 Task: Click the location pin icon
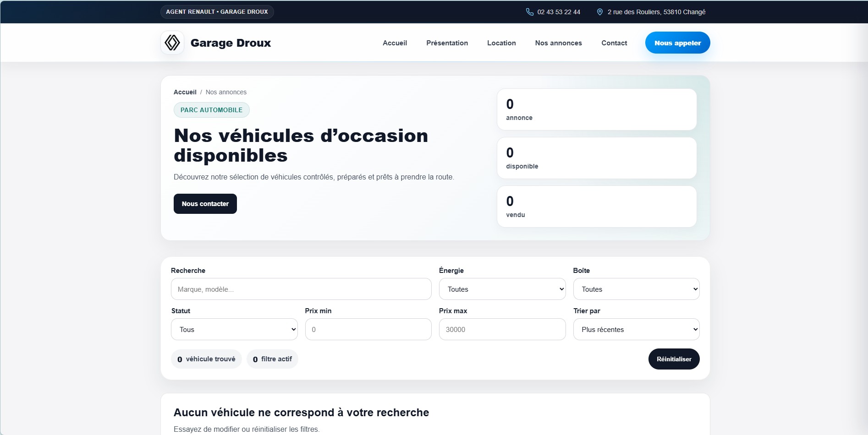(599, 12)
